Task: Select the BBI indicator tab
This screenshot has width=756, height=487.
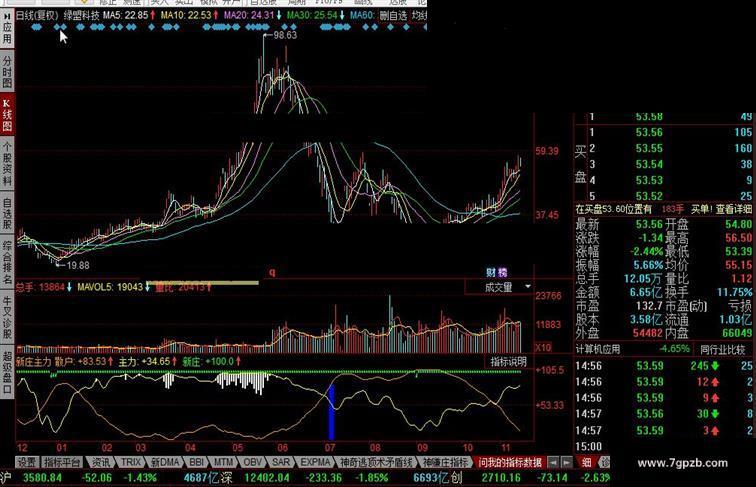Action: click(x=196, y=462)
